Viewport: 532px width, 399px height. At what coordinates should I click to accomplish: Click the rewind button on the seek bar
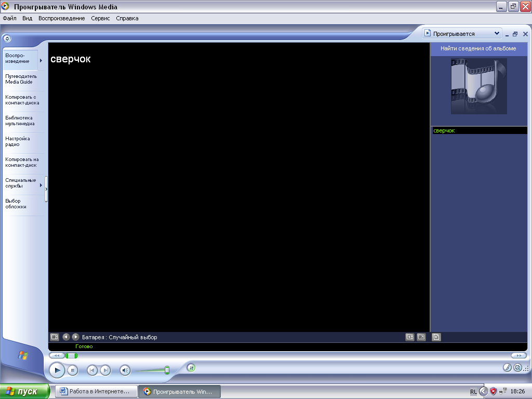(57, 355)
